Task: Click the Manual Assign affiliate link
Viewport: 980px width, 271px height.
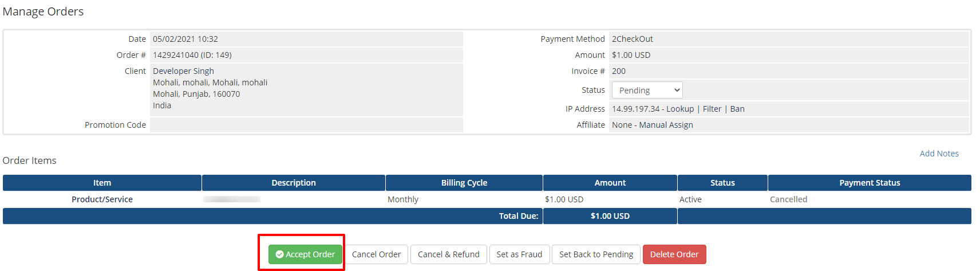Action: pyautogui.click(x=666, y=125)
